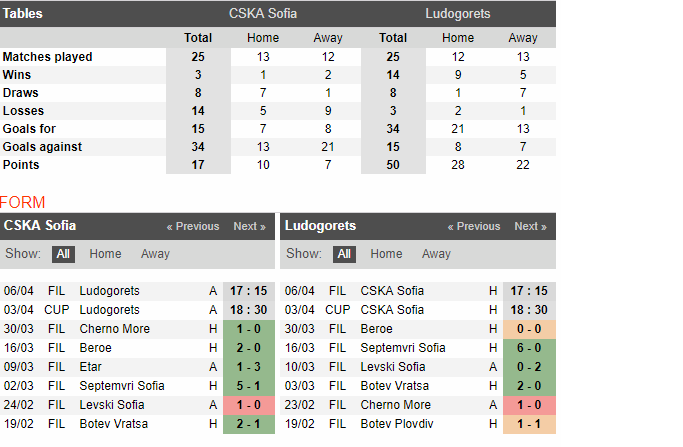The width and height of the screenshot is (683, 447).
Task: Filter Ludogorets form by Away
Action: pyautogui.click(x=436, y=254)
